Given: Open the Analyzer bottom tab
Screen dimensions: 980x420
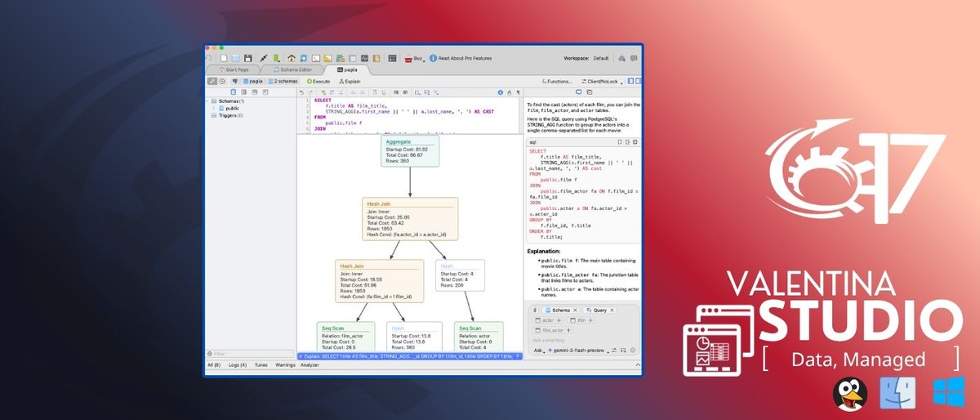Looking at the screenshot, I should click(310, 365).
